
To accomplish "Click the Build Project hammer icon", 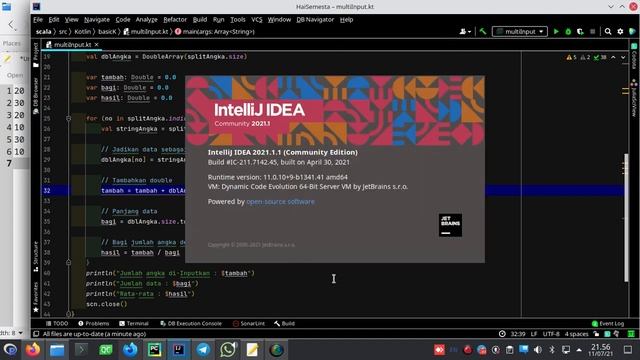I will [x=483, y=31].
